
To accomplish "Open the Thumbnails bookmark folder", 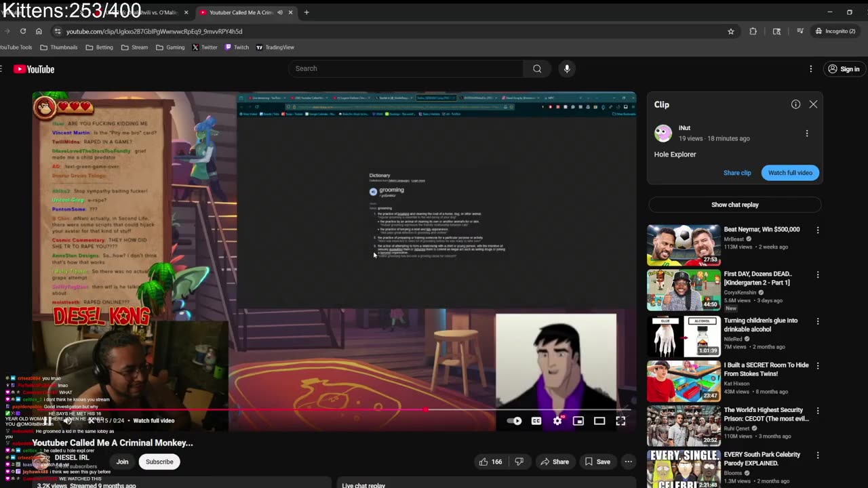I will [59, 47].
